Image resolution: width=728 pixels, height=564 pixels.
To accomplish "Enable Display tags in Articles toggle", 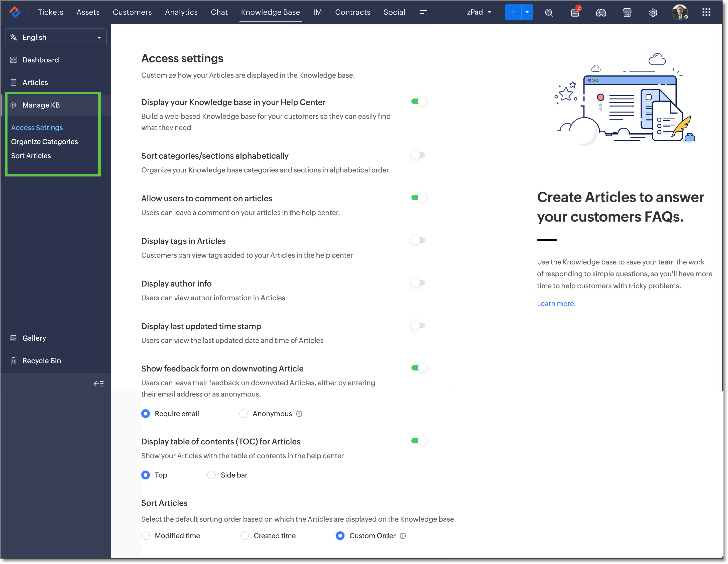I will (419, 240).
